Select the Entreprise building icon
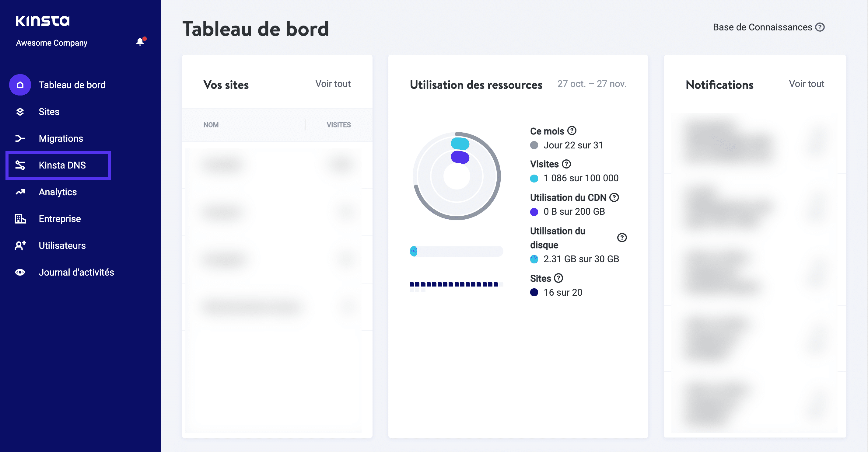Viewport: 868px width, 452px height. click(20, 219)
